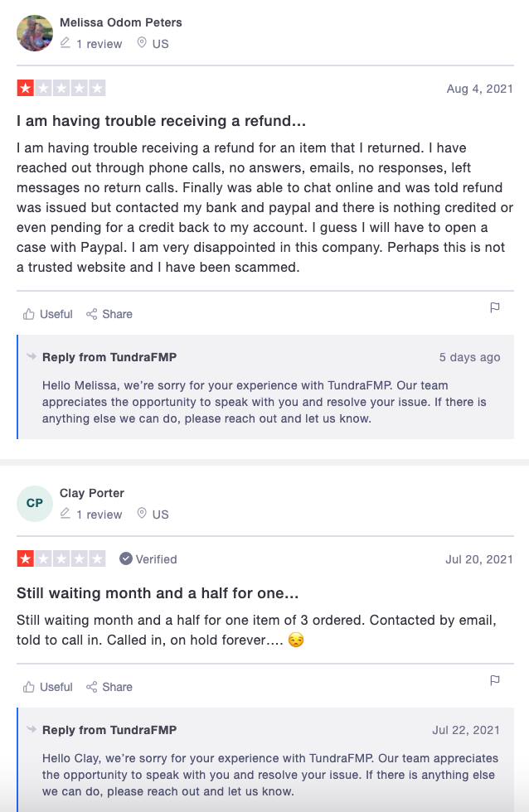Click the Aug 4, 2021 review date
This screenshot has height=812, width=529.
pyautogui.click(x=480, y=89)
